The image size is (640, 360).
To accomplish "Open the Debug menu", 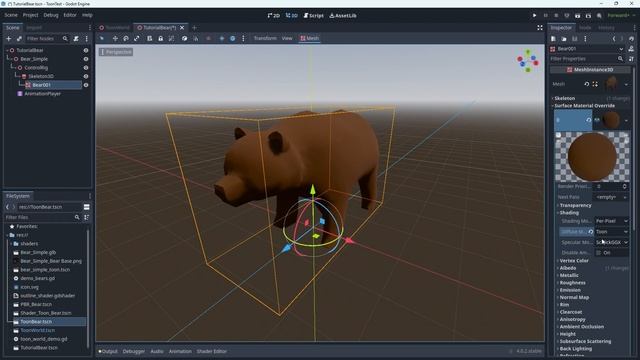I will click(51, 15).
